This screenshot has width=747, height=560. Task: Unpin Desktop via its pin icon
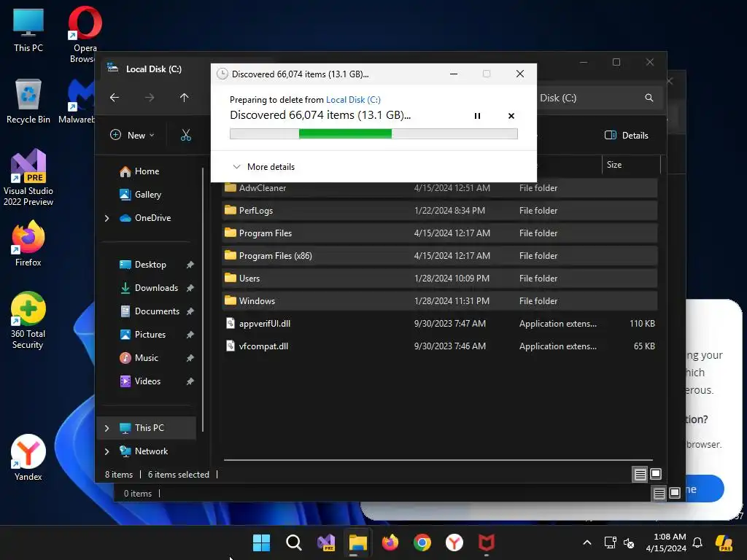point(190,265)
